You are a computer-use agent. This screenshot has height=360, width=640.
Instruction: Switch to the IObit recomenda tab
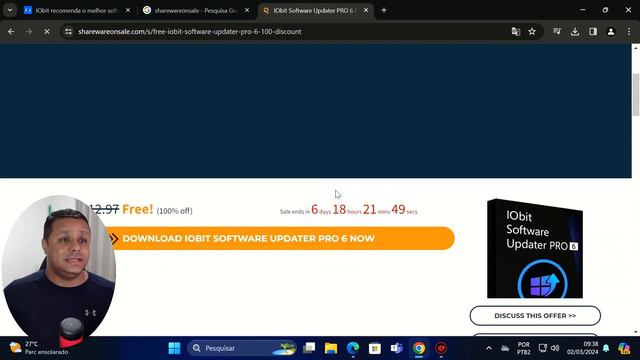point(76,11)
